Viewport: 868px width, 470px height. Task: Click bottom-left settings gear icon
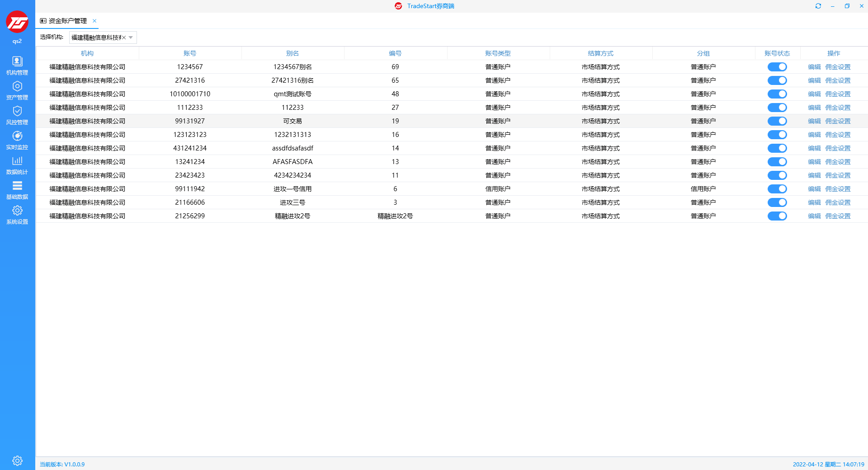[x=17, y=461]
